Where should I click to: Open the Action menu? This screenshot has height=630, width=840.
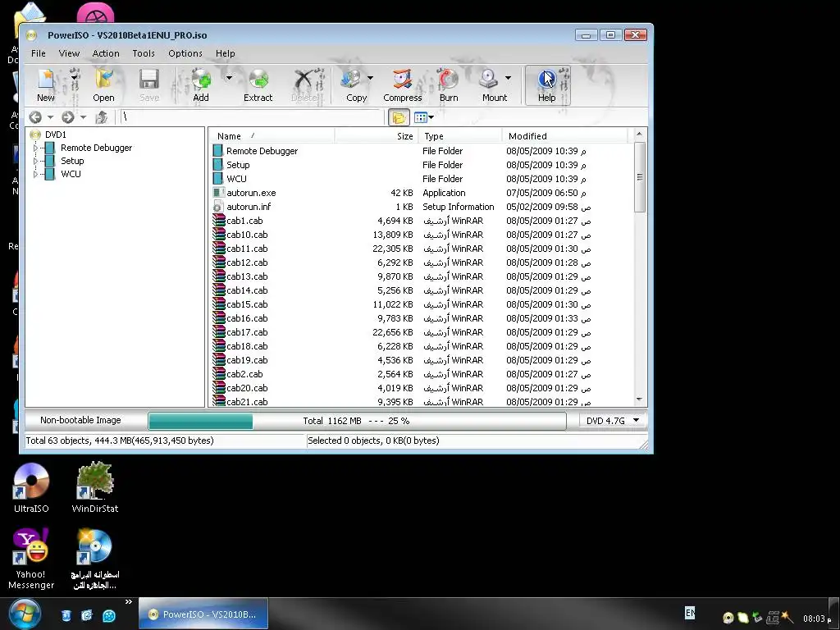(106, 53)
